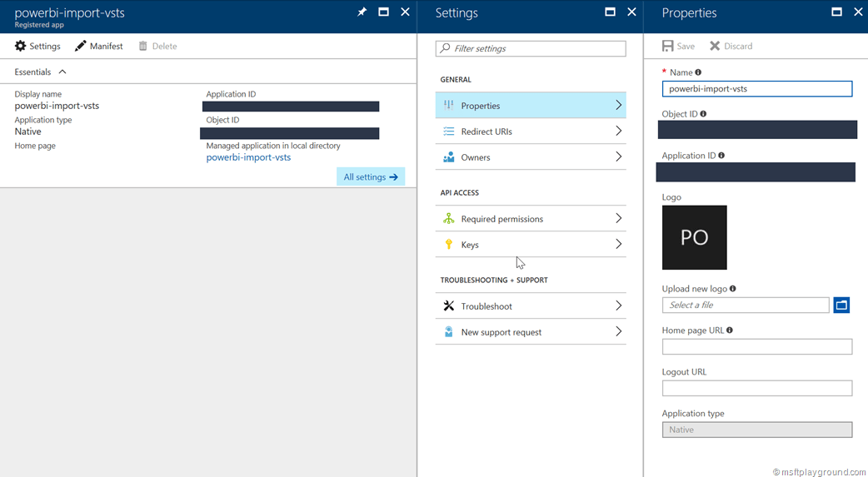Click the Application type Native field
Viewport: 868px width, 477px height.
(757, 430)
